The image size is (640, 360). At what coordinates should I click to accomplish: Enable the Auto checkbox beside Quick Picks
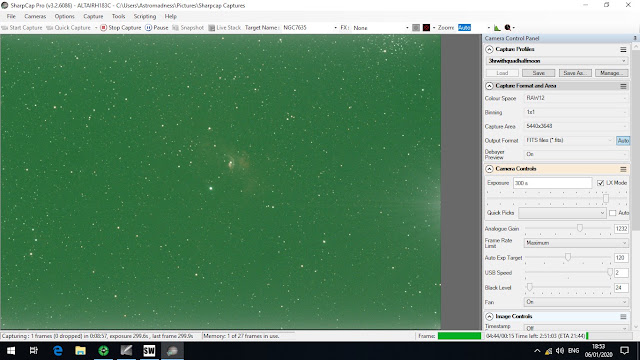pyautogui.click(x=612, y=213)
